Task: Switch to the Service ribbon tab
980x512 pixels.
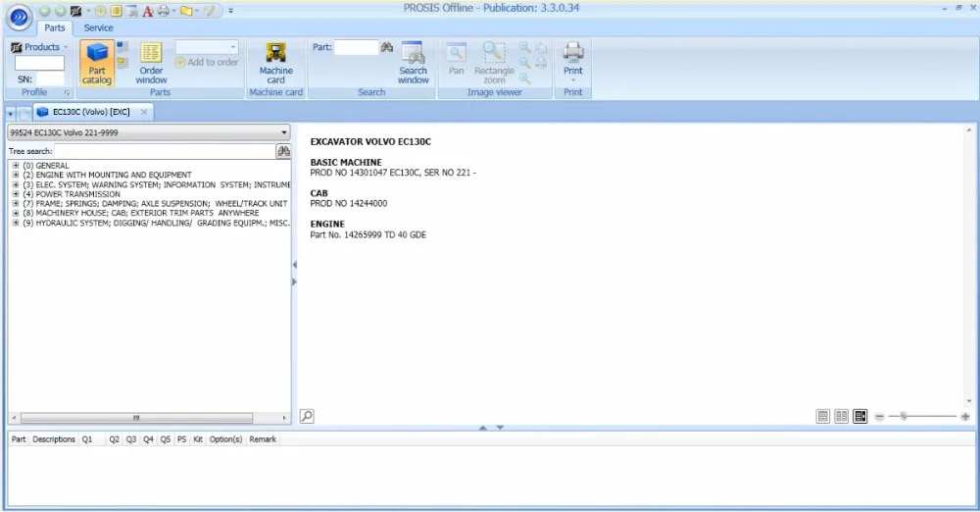Action: pyautogui.click(x=98, y=27)
